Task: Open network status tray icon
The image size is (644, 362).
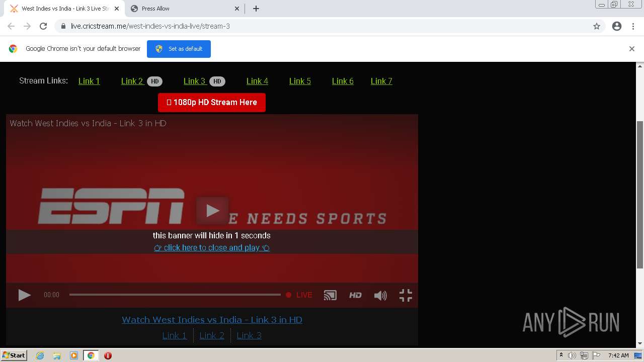Action: coord(584,355)
